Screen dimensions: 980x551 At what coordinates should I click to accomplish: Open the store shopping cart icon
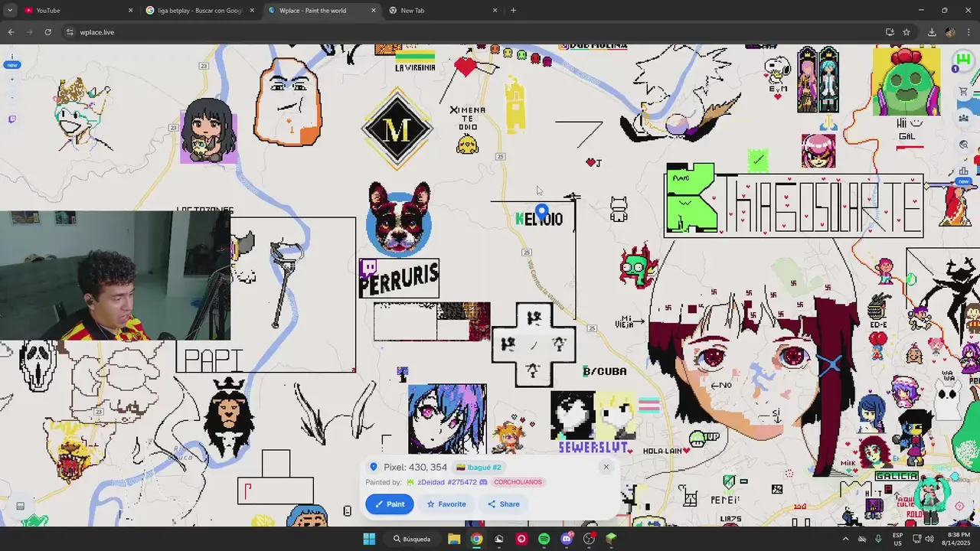964,92
